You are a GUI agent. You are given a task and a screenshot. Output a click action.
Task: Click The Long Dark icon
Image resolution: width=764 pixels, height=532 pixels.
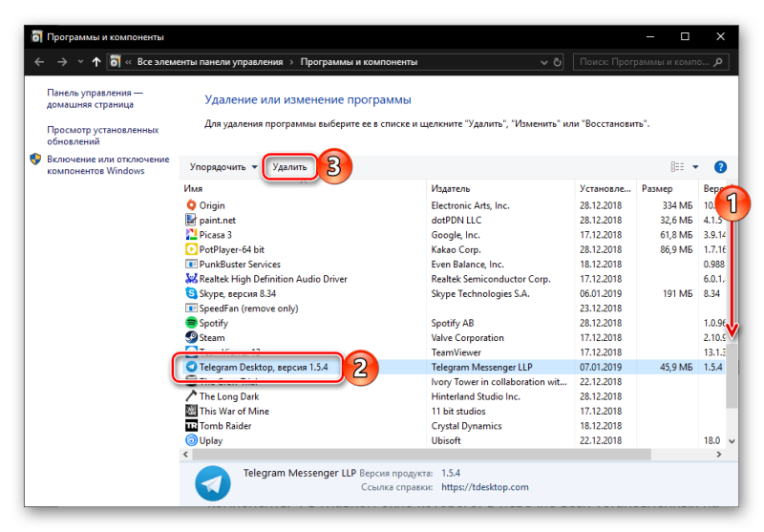click(191, 396)
